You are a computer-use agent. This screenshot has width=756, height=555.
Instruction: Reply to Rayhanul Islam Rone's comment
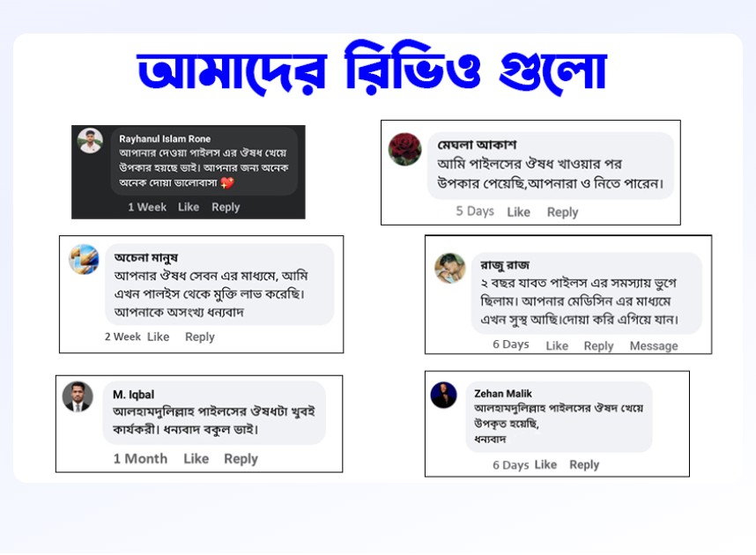click(x=226, y=207)
